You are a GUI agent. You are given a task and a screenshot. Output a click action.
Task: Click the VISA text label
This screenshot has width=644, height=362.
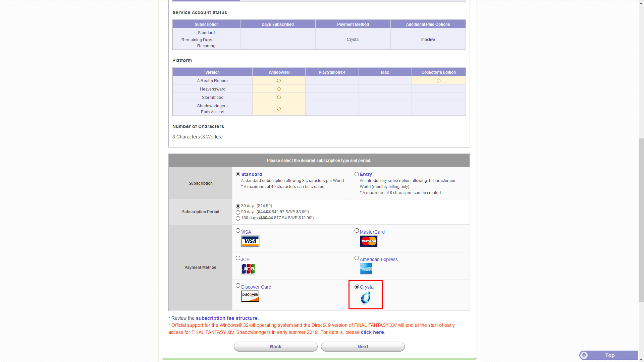pyautogui.click(x=246, y=232)
